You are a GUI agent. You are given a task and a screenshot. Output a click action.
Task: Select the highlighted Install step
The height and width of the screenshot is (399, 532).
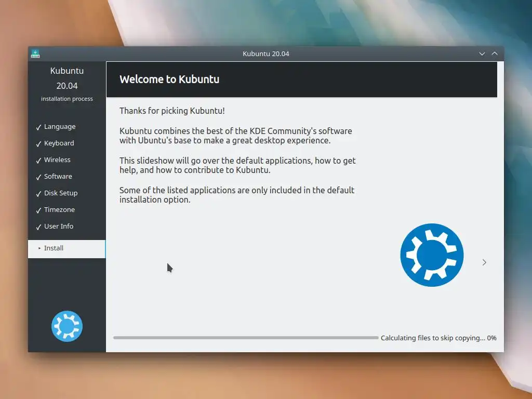pos(67,249)
